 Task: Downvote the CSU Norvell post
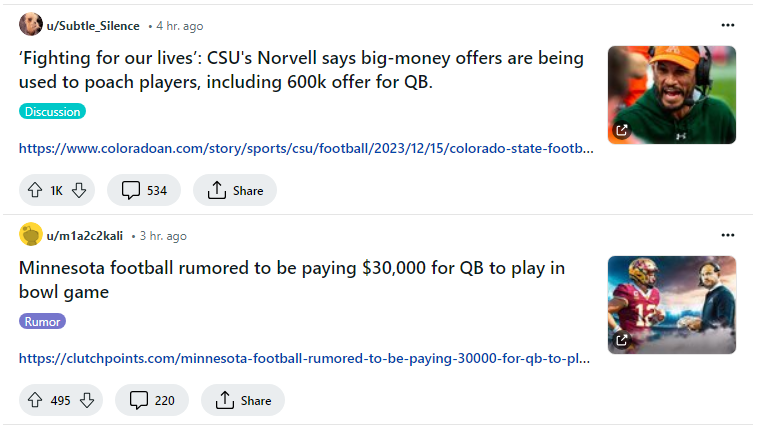[80, 190]
